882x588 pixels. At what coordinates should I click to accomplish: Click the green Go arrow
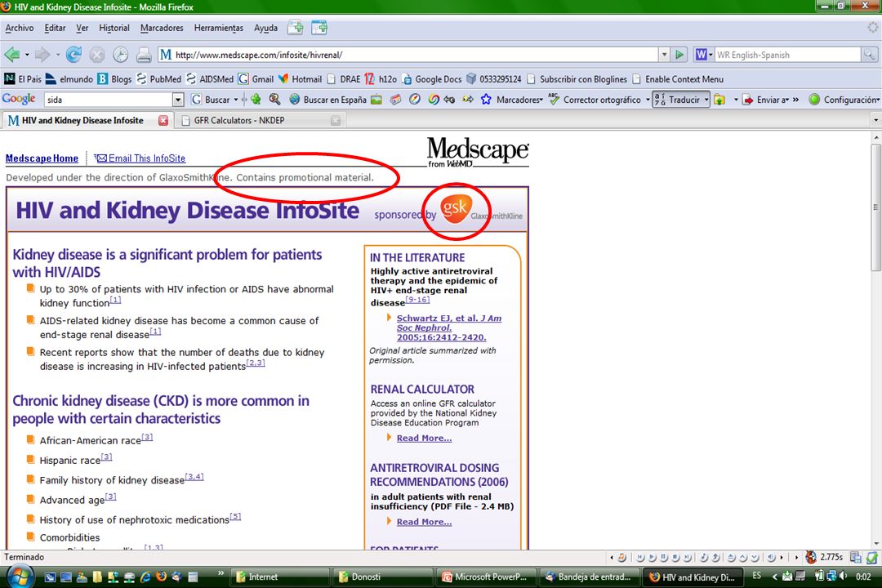tap(679, 55)
